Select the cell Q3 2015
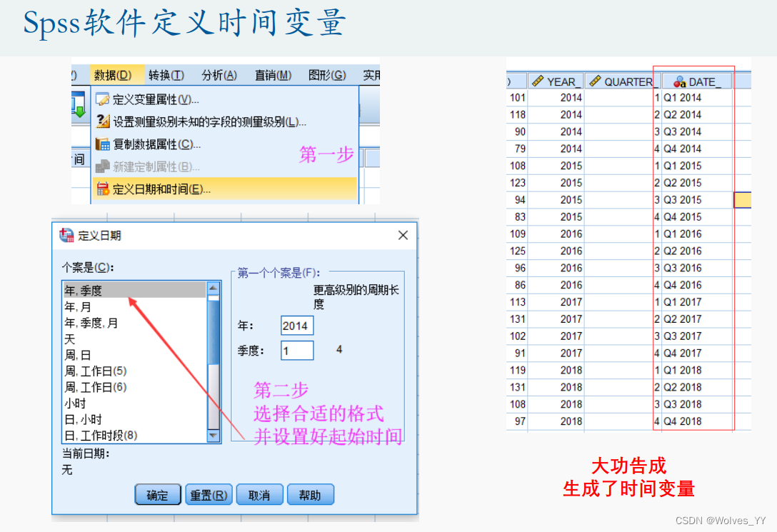Screen dimensions: 777x532 [x=697, y=200]
